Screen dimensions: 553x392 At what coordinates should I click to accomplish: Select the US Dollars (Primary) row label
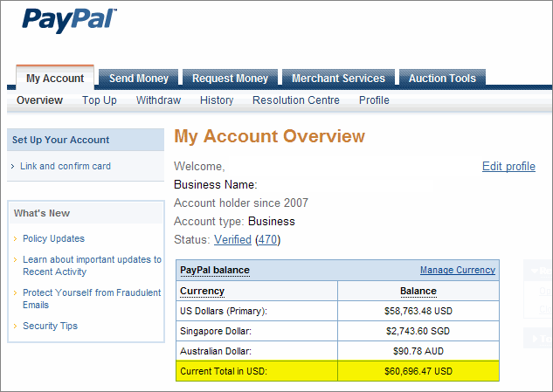[224, 311]
